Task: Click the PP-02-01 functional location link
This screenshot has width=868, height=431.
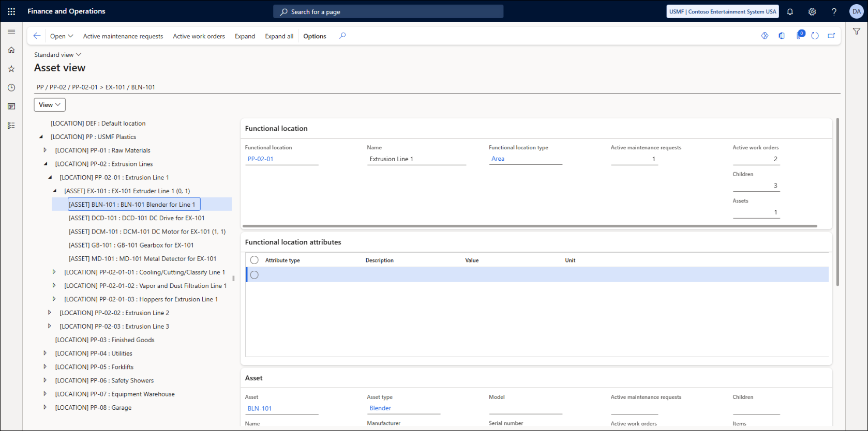Action: [260, 159]
